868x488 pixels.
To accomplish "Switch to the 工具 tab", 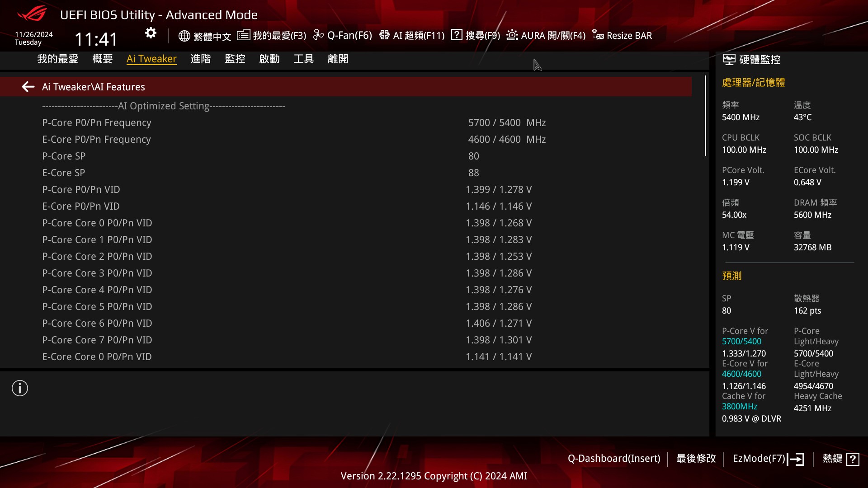I will 304,59.
